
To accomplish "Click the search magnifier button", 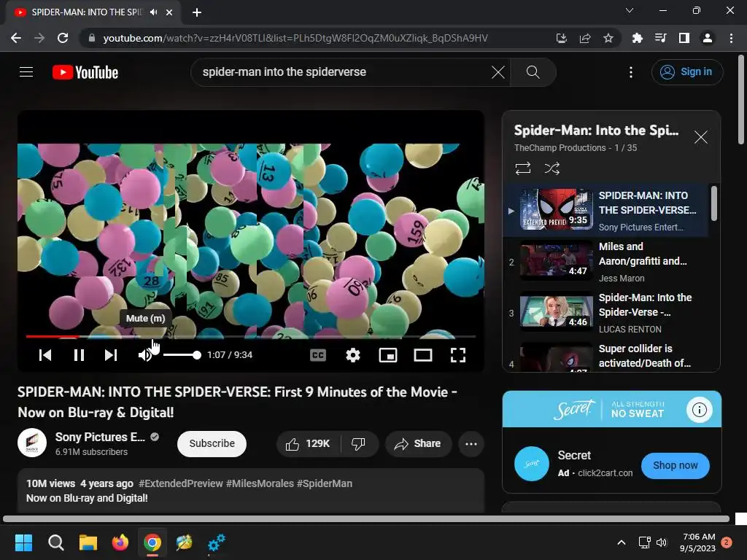I will point(533,72).
